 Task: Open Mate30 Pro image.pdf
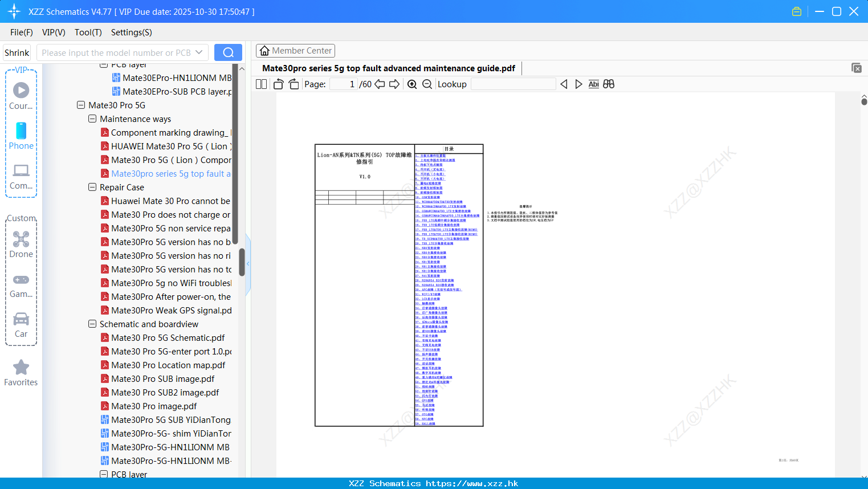pyautogui.click(x=149, y=406)
